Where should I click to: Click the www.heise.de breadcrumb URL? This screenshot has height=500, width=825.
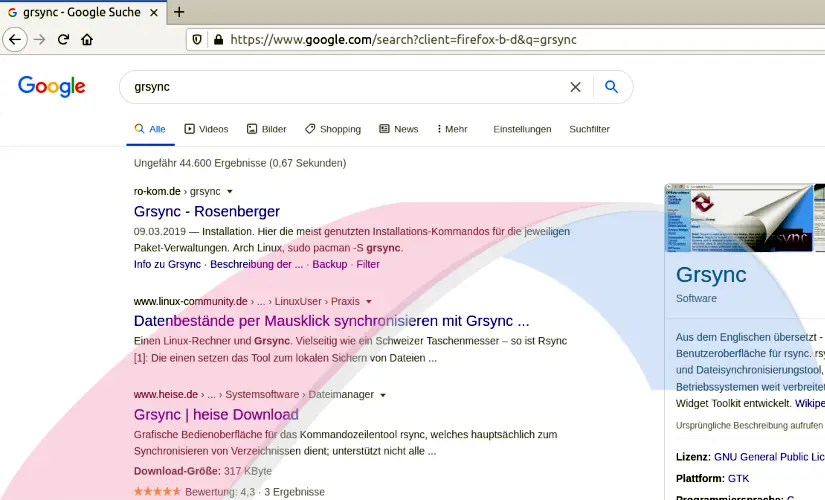(x=166, y=394)
